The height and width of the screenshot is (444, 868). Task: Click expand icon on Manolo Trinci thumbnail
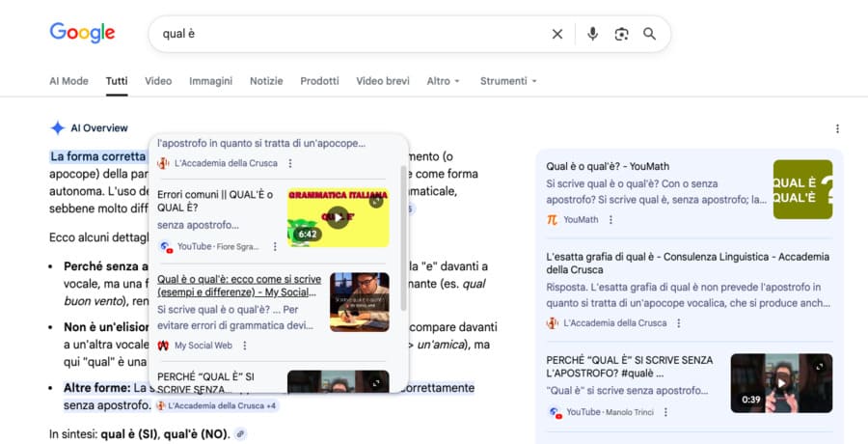coord(820,367)
